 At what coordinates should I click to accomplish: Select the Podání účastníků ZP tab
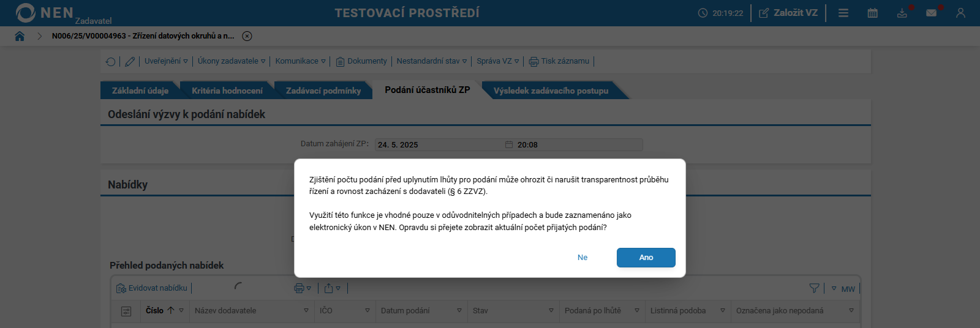pyautogui.click(x=427, y=90)
